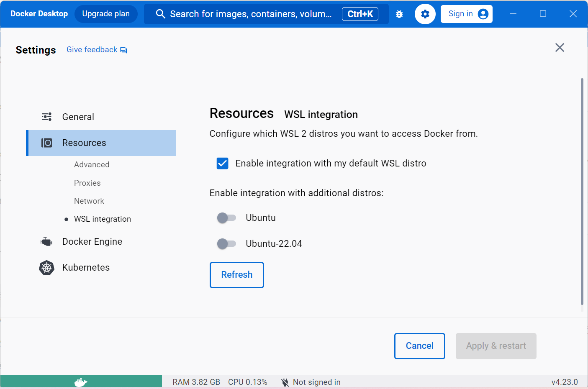Click the search magnifier icon
Screen dimensions: 588x389
coord(160,14)
